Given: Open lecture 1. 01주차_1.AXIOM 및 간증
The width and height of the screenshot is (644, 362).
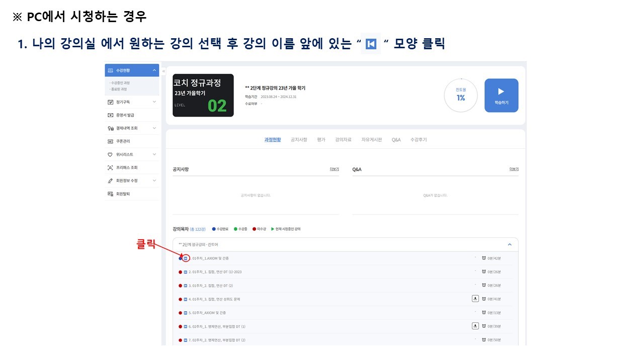Looking at the screenshot, I should (209, 258).
